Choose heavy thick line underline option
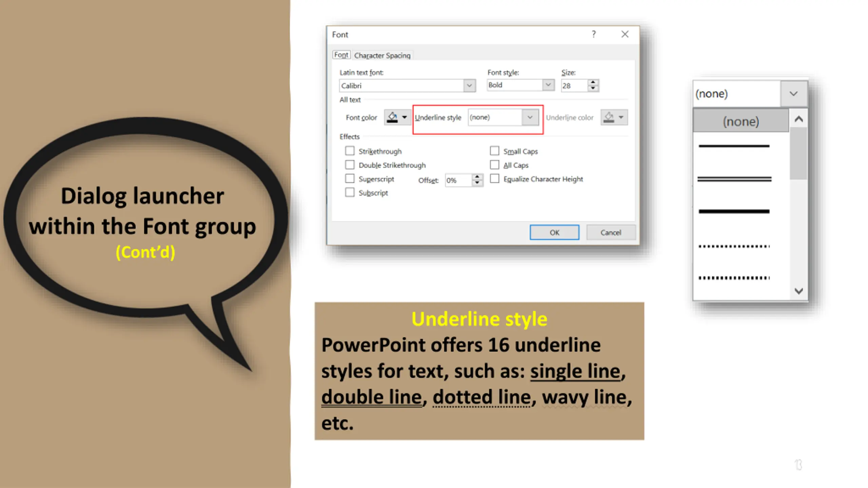 (x=734, y=211)
